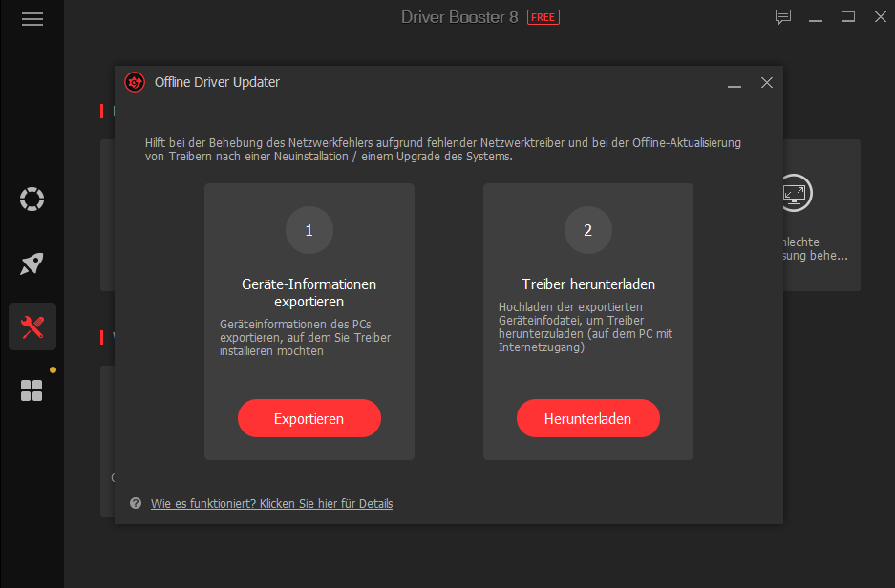The image size is (895, 588).
Task: Open the Boost rocket icon in sidebar
Action: pos(32,263)
